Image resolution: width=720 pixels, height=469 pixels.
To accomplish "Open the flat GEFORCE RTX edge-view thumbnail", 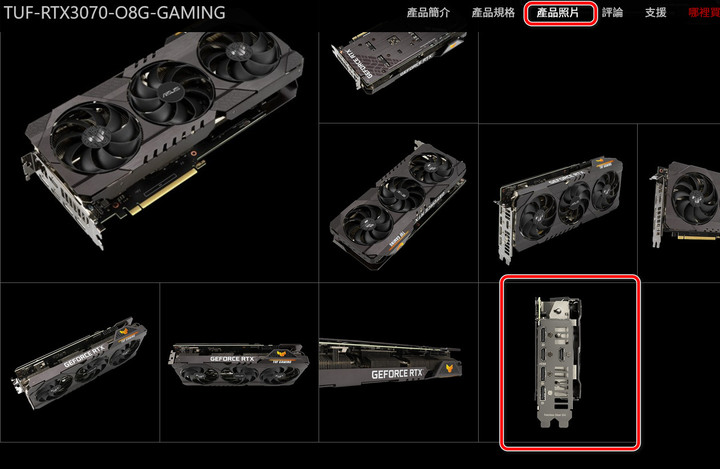I will [x=239, y=362].
